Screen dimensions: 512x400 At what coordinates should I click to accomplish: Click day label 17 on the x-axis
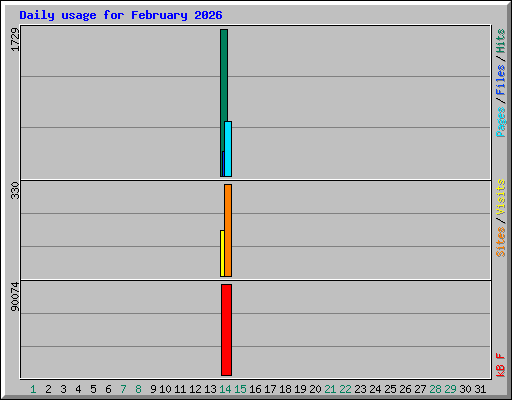click(270, 389)
